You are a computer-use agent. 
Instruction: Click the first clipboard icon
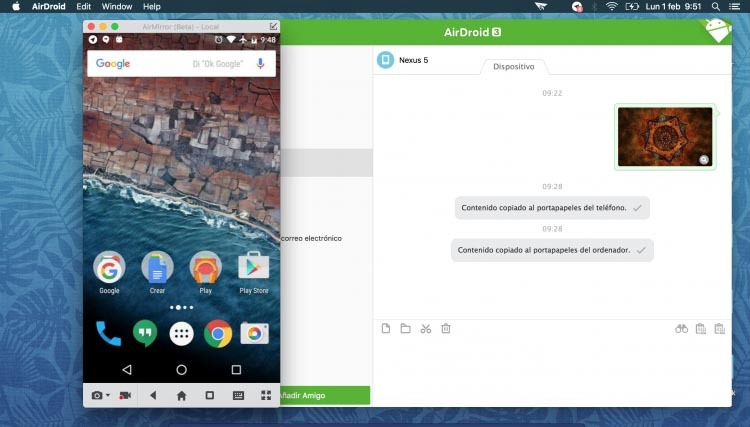pos(701,328)
